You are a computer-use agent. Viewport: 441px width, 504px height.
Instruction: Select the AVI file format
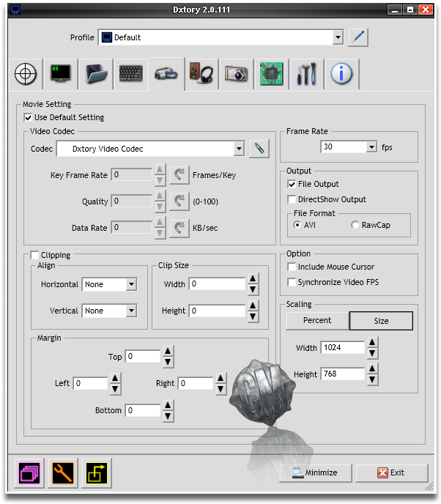[297, 225]
